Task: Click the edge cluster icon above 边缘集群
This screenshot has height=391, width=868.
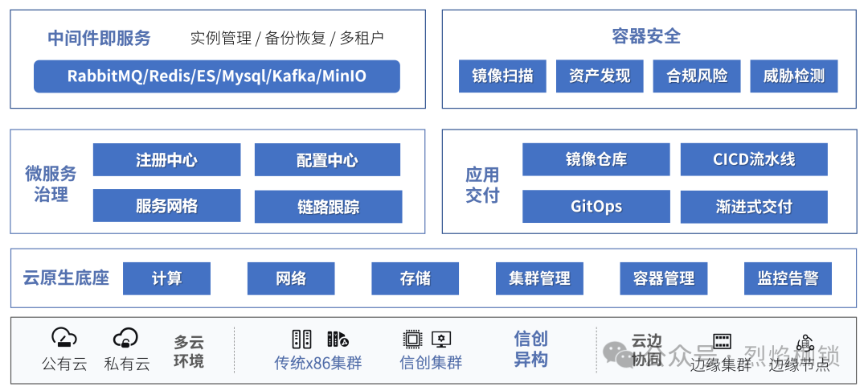Action: click(722, 341)
